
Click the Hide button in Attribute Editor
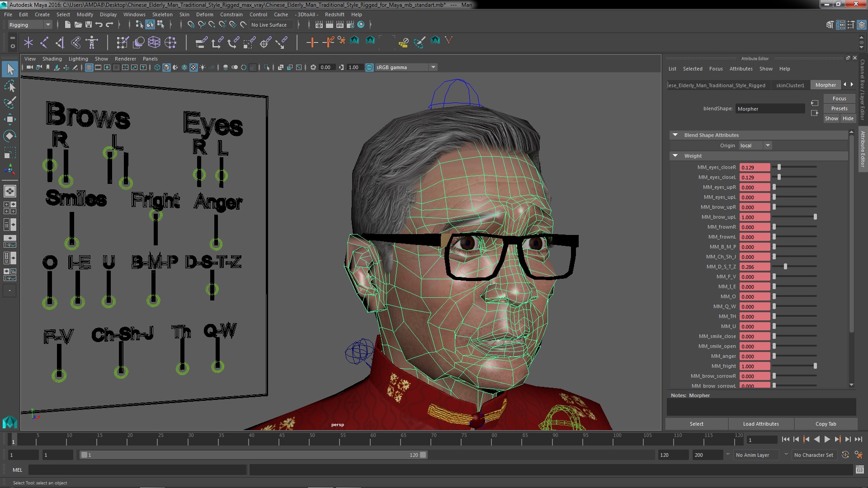(x=848, y=118)
